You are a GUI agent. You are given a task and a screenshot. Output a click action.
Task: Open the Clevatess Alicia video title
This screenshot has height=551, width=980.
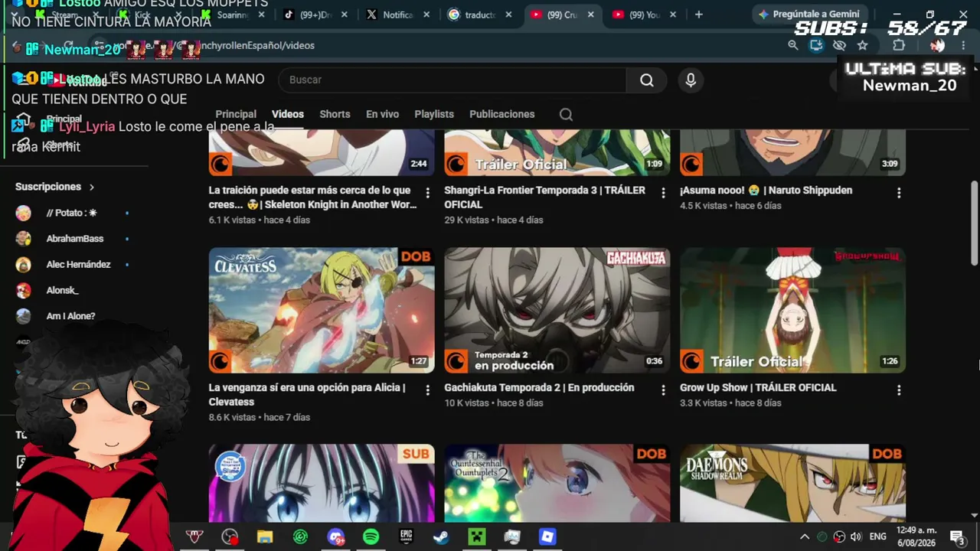tap(307, 395)
